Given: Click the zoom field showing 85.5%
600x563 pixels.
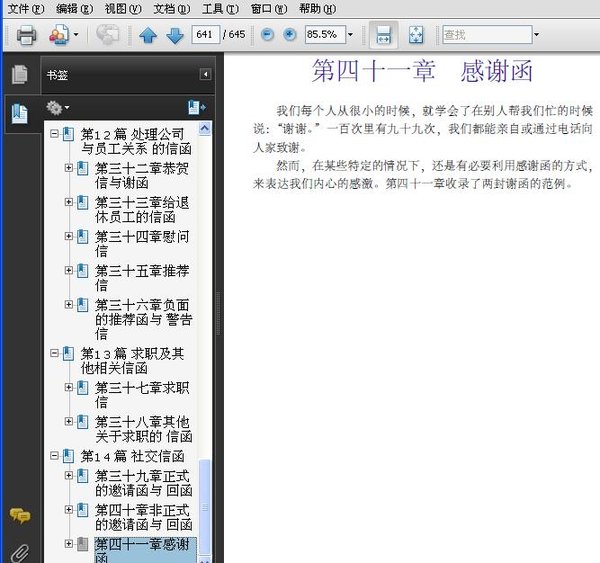Looking at the screenshot, I should (325, 34).
